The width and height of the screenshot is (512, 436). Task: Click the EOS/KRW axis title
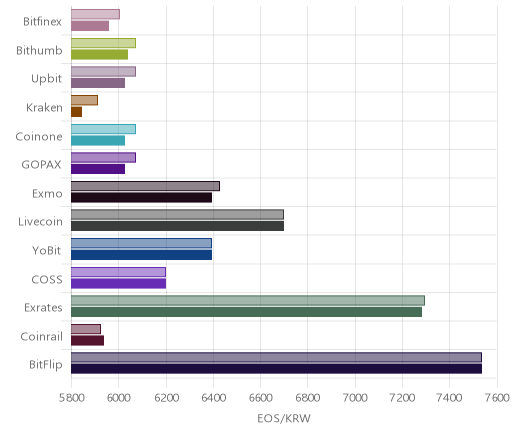point(284,419)
